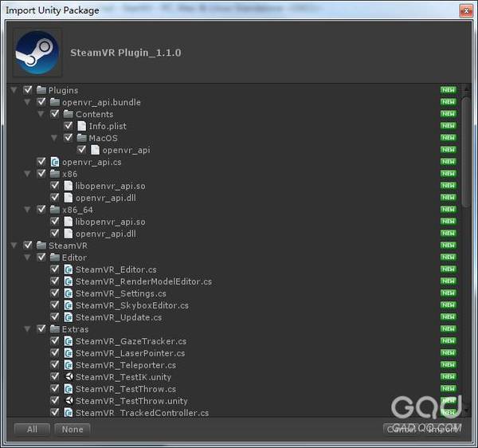The image size is (478, 448).
Task: Collapse the Editor folder
Action: point(27,257)
